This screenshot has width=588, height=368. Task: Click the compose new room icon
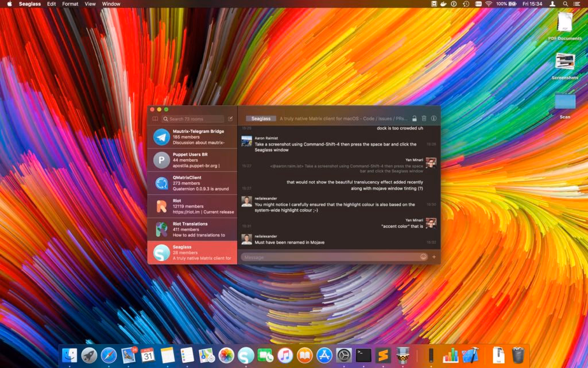tap(230, 118)
